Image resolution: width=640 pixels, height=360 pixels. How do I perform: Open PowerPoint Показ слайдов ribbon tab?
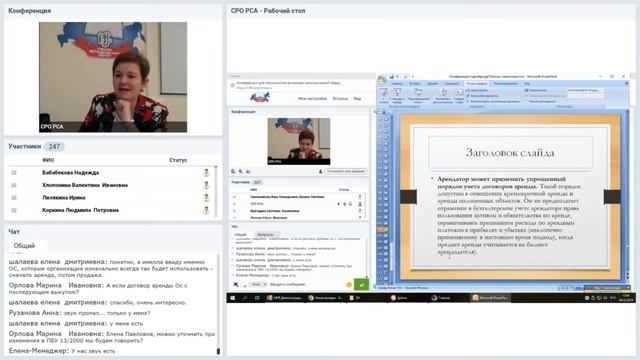click(476, 84)
